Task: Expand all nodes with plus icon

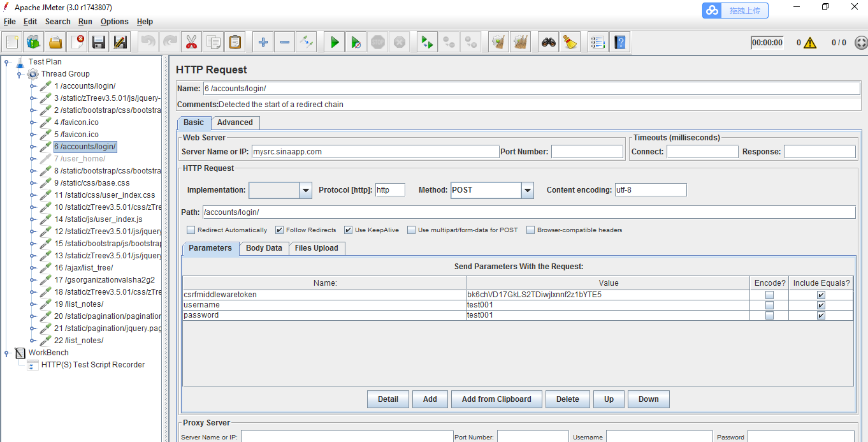Action: [x=263, y=43]
